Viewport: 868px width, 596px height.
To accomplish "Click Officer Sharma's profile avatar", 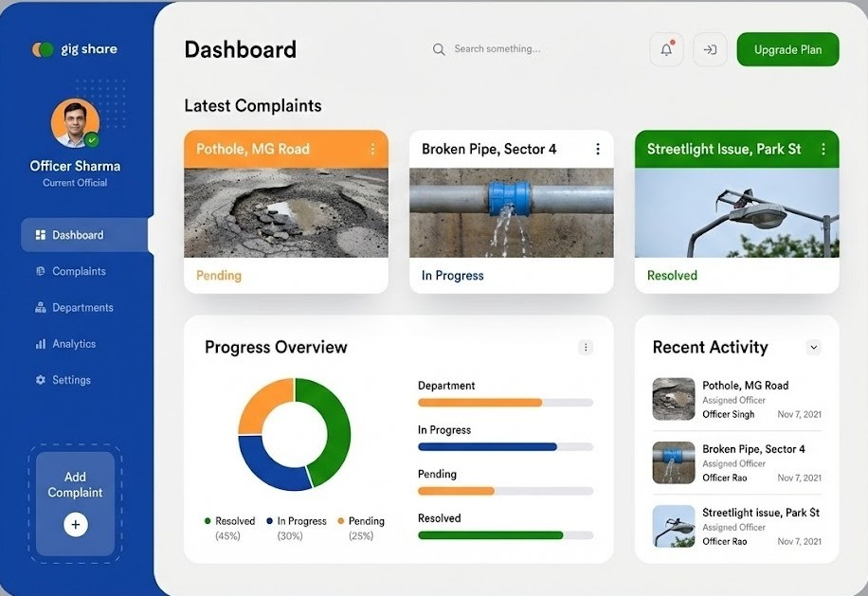I will 75,123.
